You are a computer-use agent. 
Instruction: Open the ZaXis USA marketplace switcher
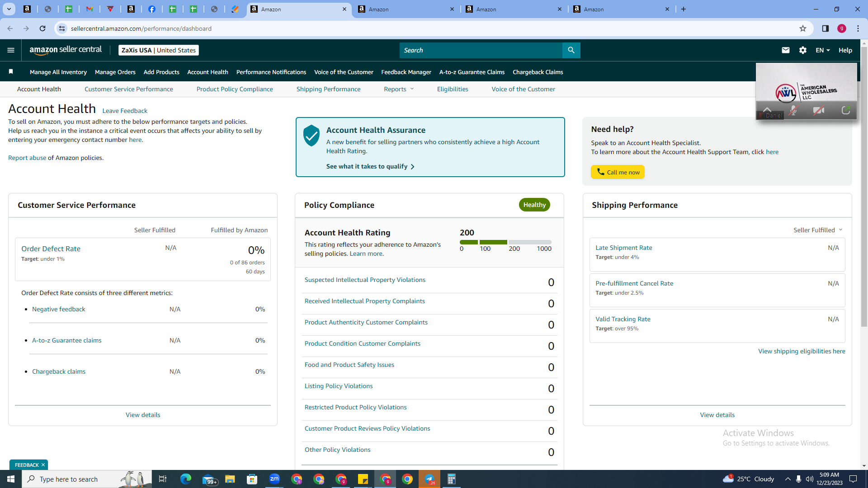coord(159,50)
